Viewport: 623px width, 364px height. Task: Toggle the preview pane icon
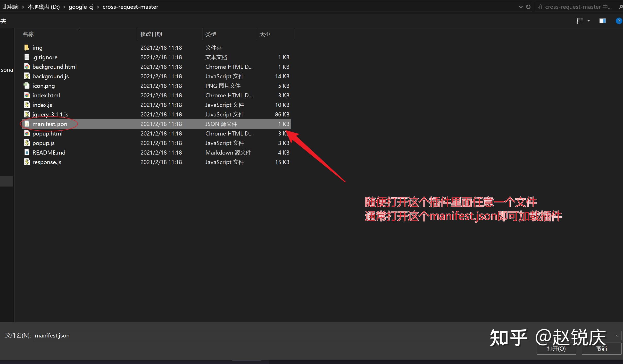click(602, 21)
